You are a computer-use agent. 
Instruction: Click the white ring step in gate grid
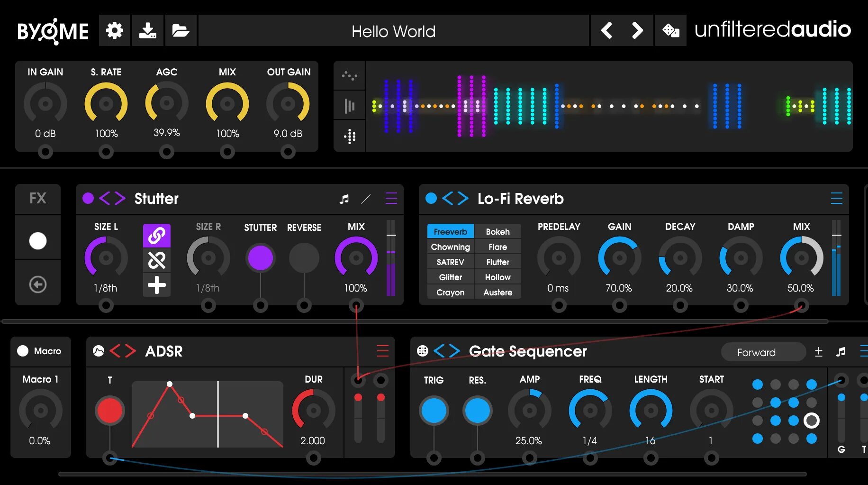click(x=812, y=420)
